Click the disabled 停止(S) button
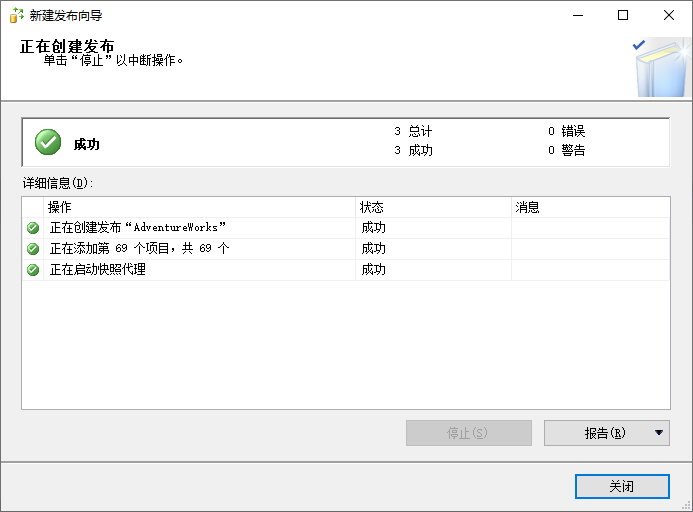693x512 pixels. click(x=468, y=432)
